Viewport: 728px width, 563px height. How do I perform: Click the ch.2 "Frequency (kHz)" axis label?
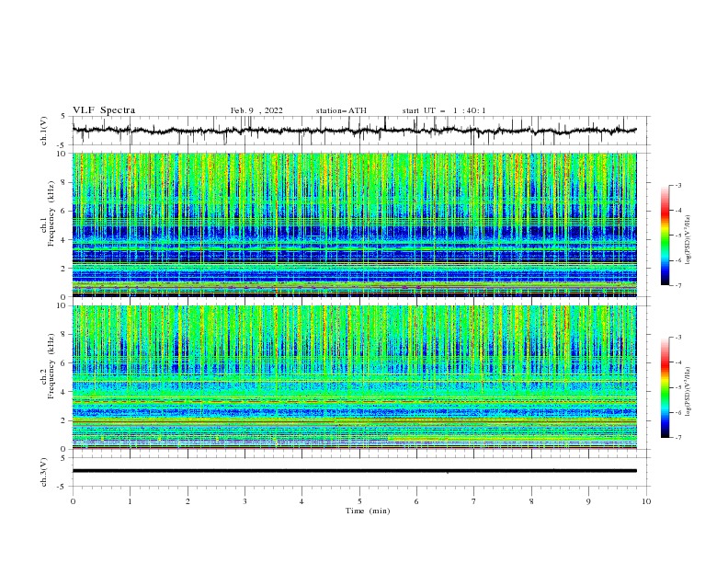click(51, 366)
